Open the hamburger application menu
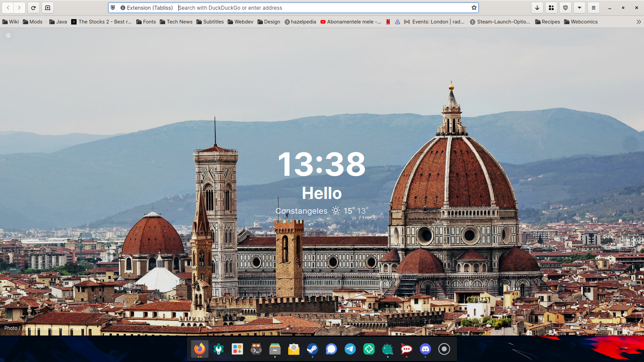 click(x=593, y=8)
